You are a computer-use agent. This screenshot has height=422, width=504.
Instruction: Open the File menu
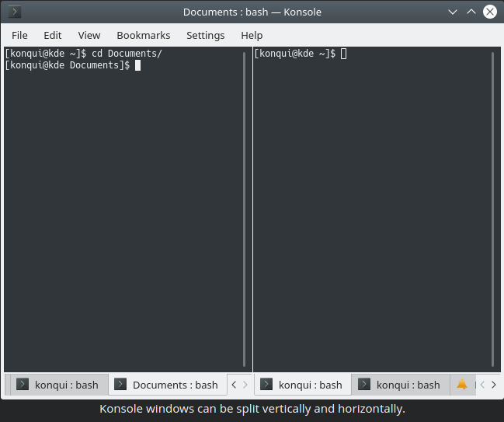click(x=19, y=35)
